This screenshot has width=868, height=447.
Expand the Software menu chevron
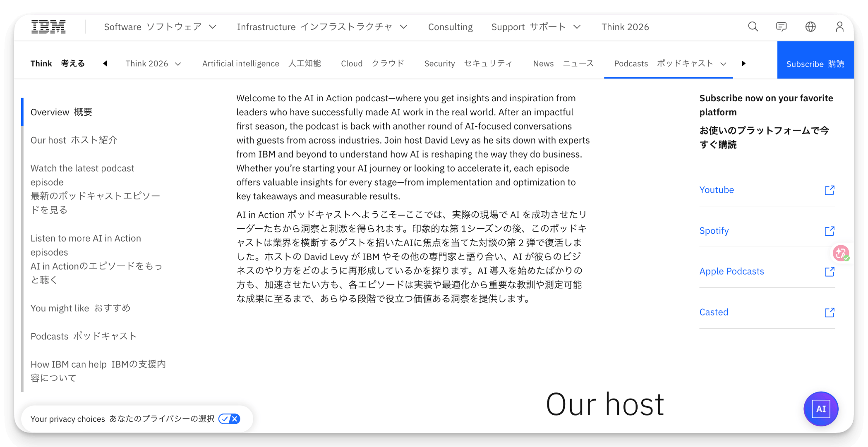[213, 27]
